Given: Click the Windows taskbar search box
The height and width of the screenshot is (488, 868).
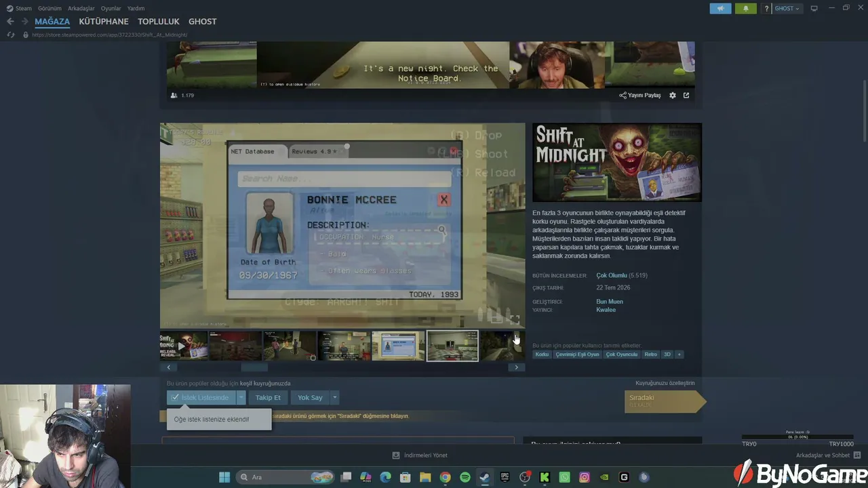Looking at the screenshot, I should (x=285, y=477).
